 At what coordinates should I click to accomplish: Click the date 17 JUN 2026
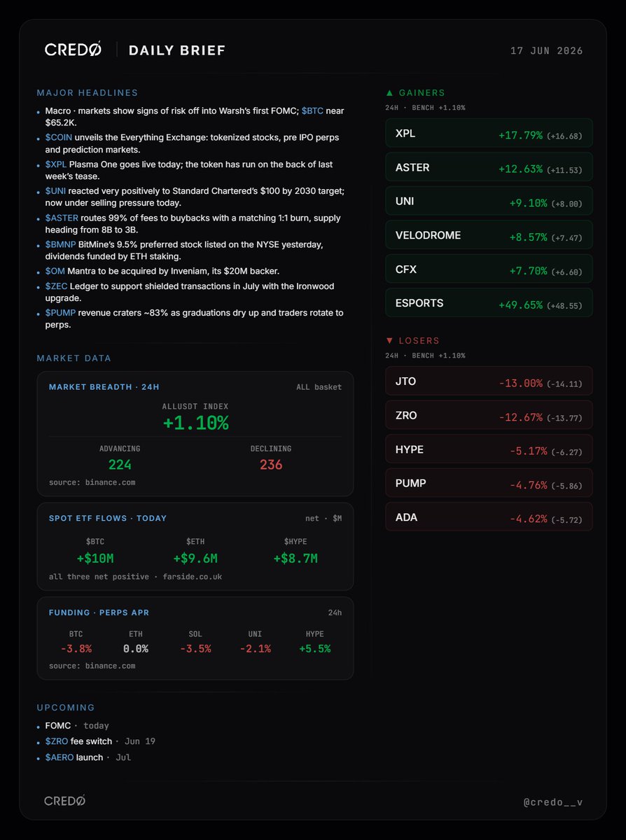pos(547,51)
